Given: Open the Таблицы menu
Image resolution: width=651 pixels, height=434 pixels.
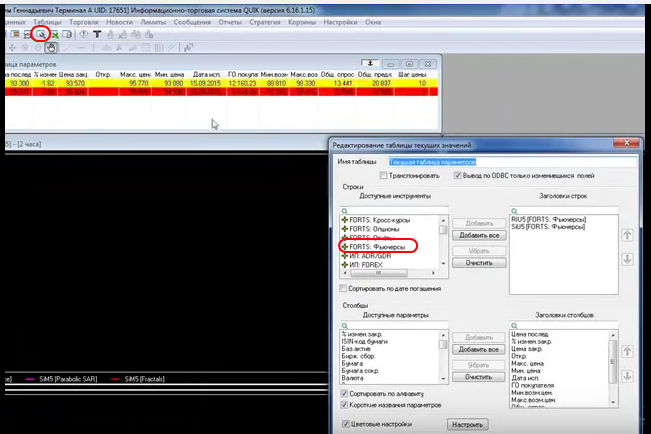Looking at the screenshot, I should [x=47, y=22].
